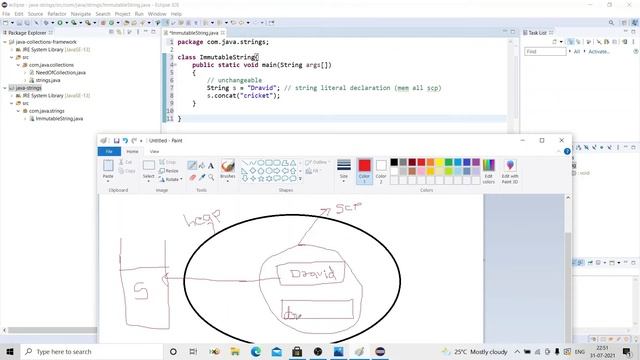Click Eclipse toolbar New icon
The width and height of the screenshot is (640, 360).
(x=6, y=23)
